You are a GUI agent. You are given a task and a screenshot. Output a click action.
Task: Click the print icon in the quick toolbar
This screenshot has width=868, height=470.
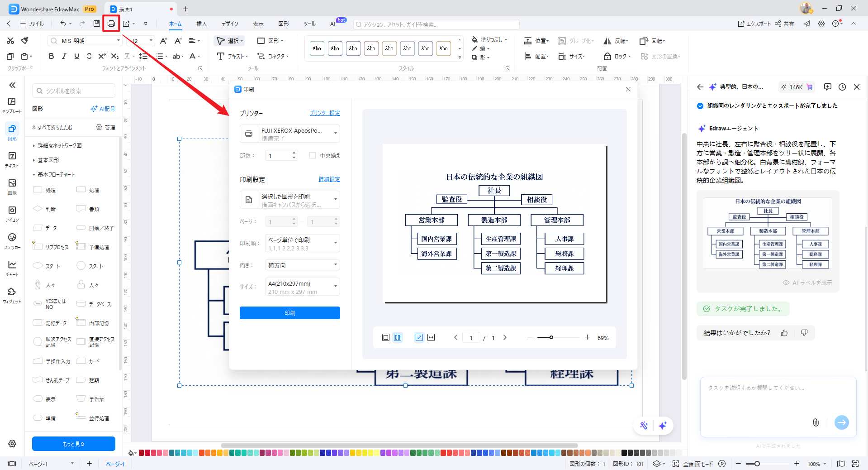tap(111, 24)
